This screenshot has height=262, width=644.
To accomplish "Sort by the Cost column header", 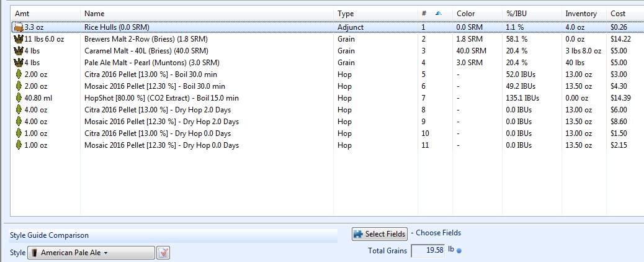I will coord(618,14).
